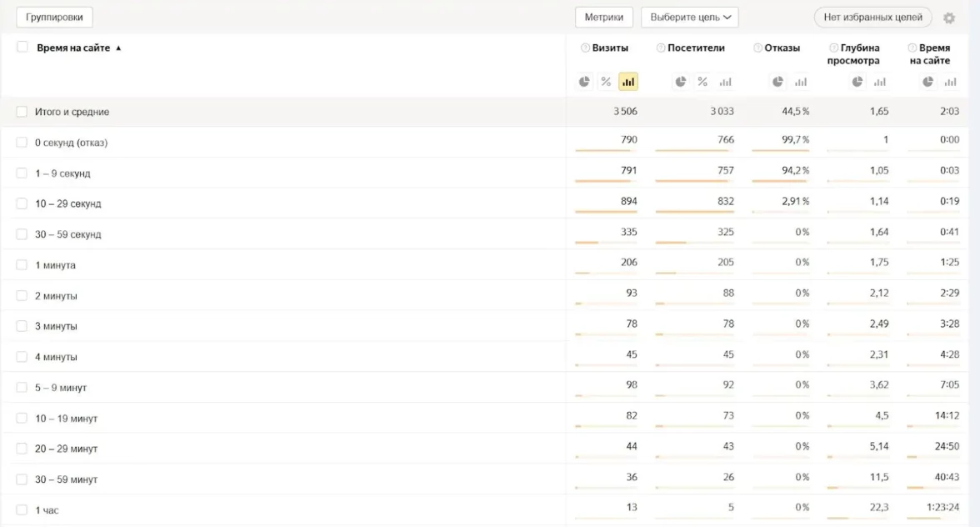Viewport: 980px width, 527px height.
Task: Select bar chart view for Отказы
Action: pyautogui.click(x=800, y=82)
